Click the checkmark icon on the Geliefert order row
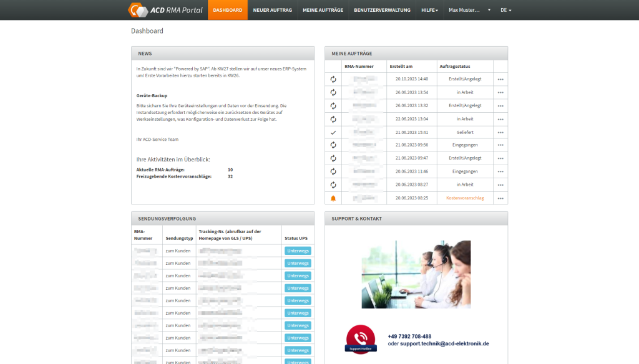The width and height of the screenshot is (639, 364). tap(333, 132)
